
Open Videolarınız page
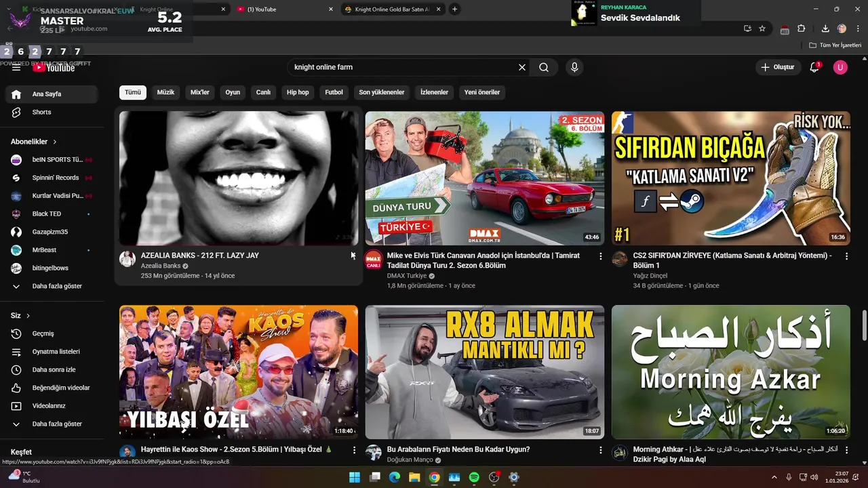click(52, 406)
